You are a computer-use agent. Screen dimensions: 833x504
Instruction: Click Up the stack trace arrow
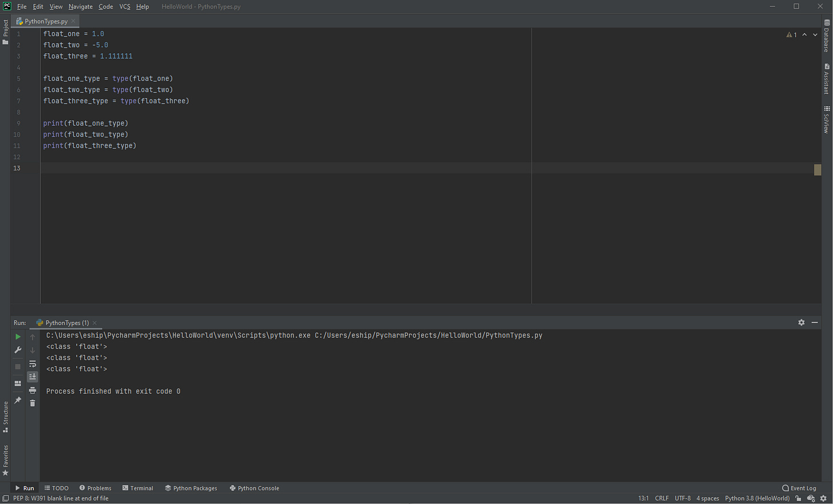tap(33, 337)
